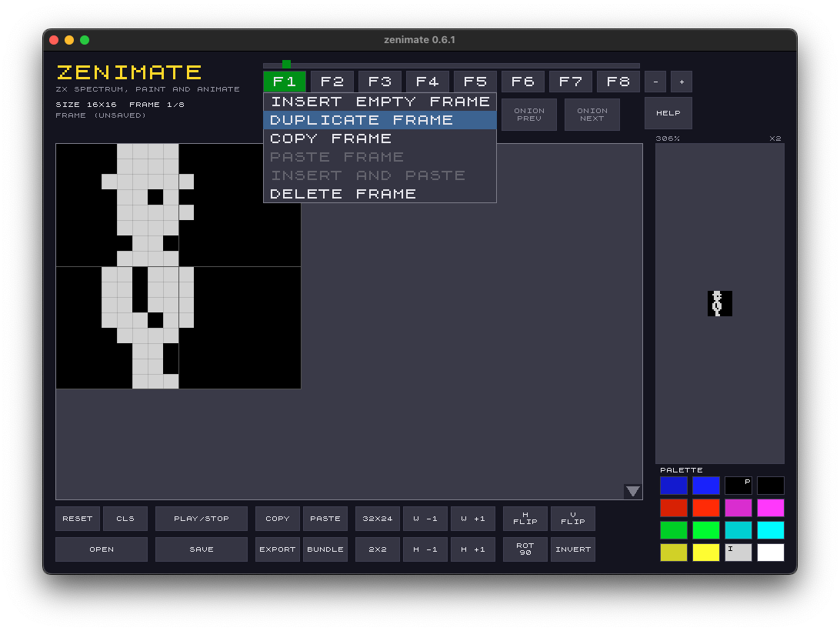840x631 pixels.
Task: Select dark green palette swatch
Action: [673, 529]
